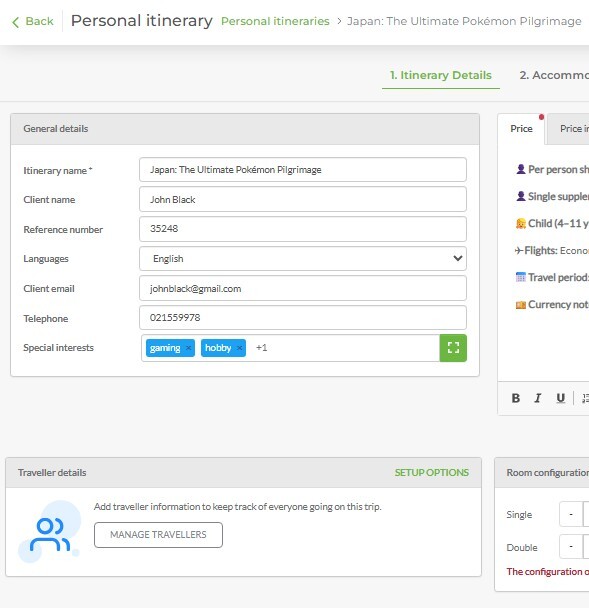The image size is (589, 608).
Task: Click the 'Per person' price line
Action: click(552, 169)
